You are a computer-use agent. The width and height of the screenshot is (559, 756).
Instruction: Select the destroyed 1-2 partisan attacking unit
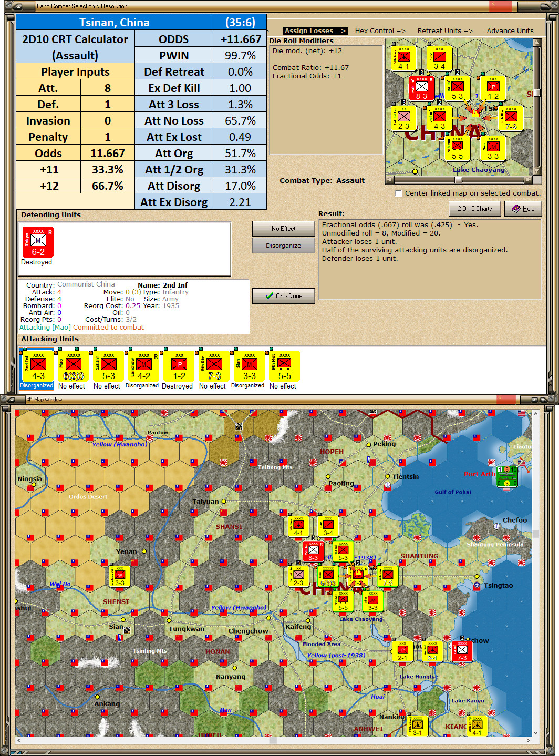[179, 366]
